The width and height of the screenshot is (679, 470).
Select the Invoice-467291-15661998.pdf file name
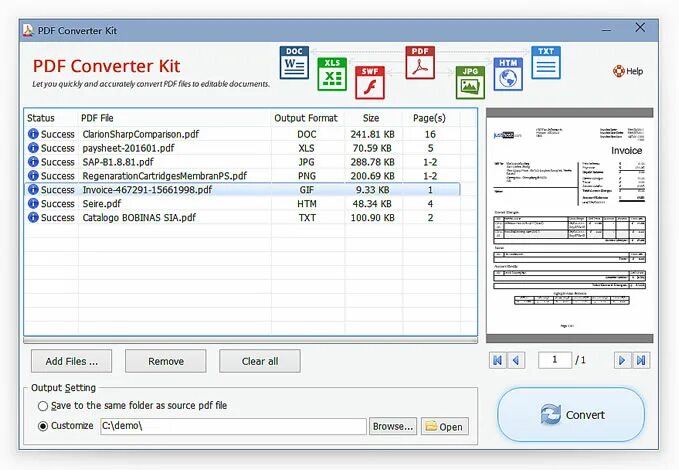click(147, 190)
